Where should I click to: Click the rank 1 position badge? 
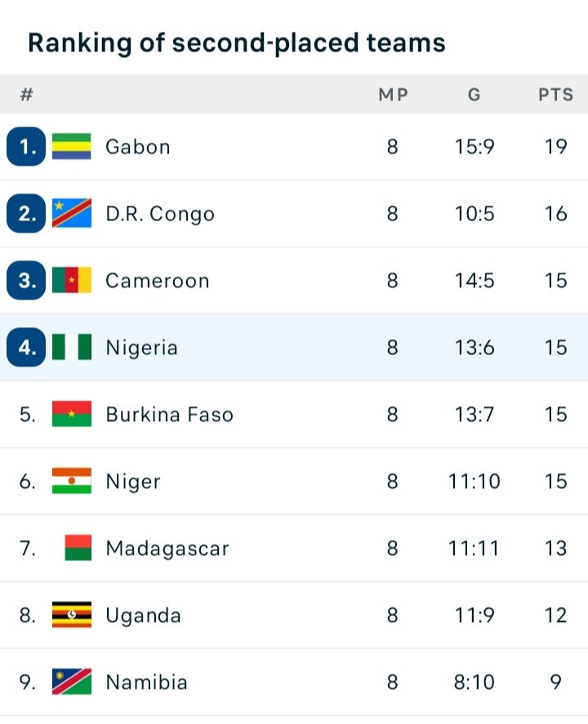[x=28, y=147]
